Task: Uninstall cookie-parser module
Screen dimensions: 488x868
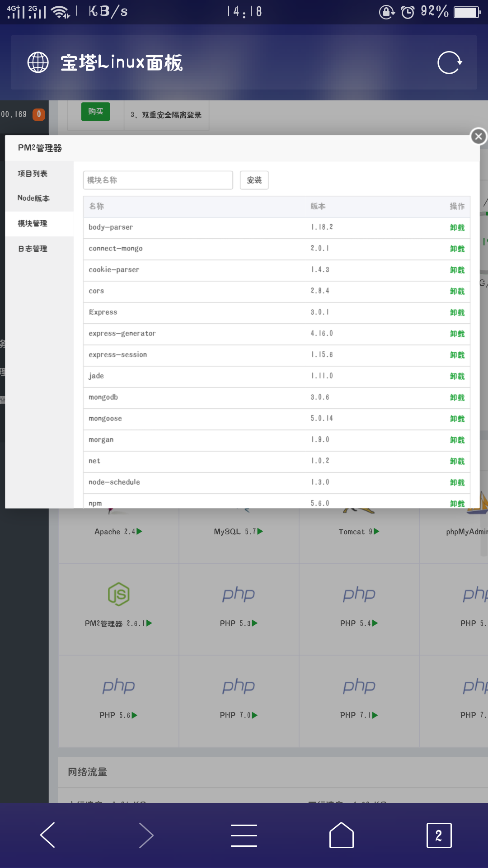Action: pyautogui.click(x=457, y=270)
